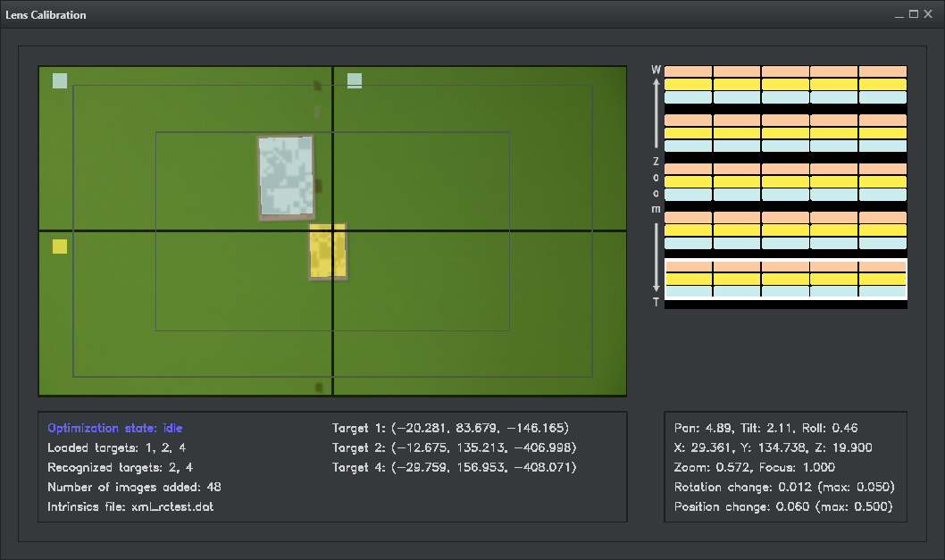Click the white-outlined bottom zoom group's middle yellow cell
The image size is (945, 560).
(785, 279)
